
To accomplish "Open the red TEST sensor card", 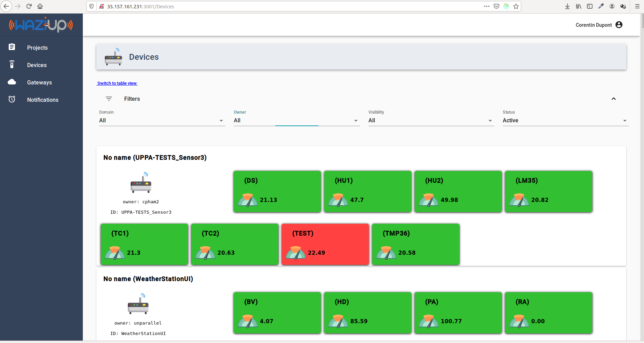I will click(325, 244).
